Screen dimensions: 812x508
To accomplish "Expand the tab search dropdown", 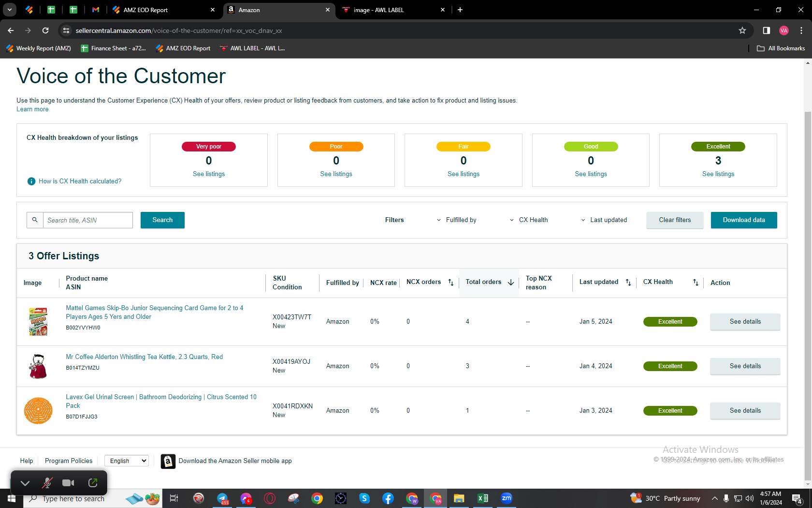I will pyautogui.click(x=10, y=10).
